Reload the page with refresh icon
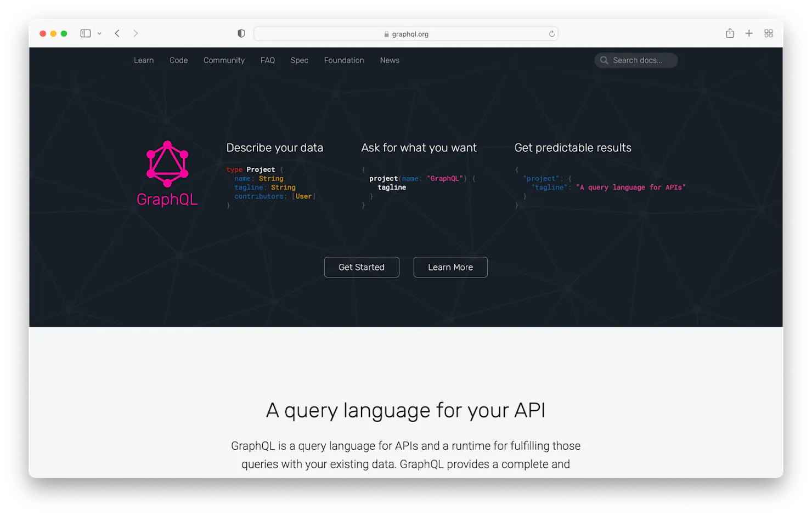 click(x=552, y=34)
